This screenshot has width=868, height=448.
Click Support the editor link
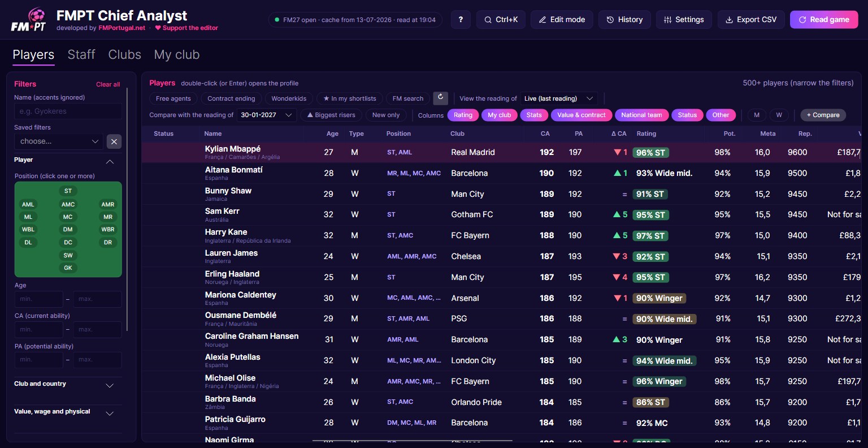point(186,28)
